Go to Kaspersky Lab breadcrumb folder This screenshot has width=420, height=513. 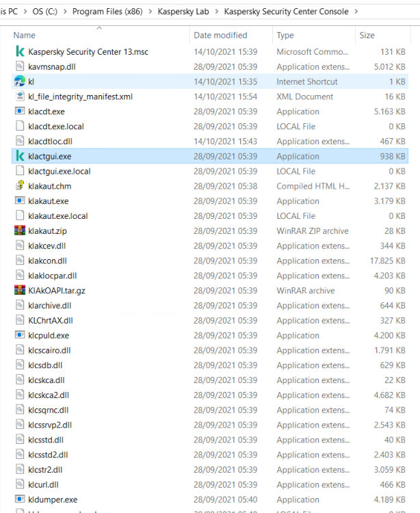[x=183, y=12]
